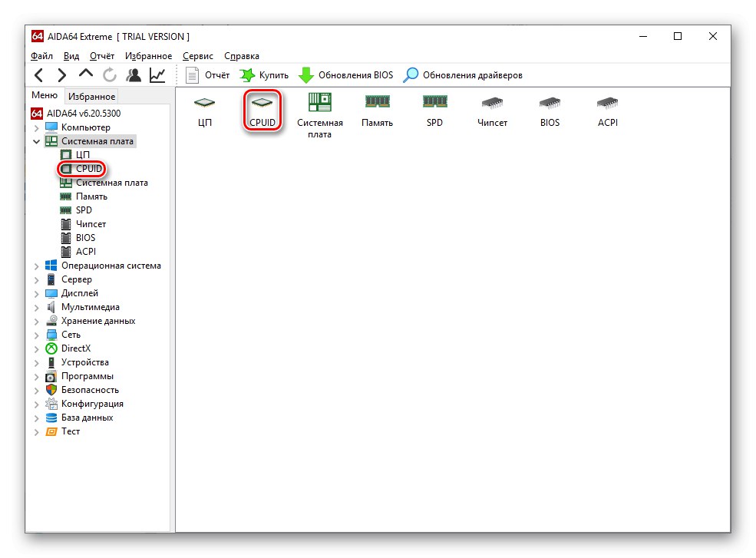Click the Купить toolbar button
The width and height of the screenshot is (756, 558).
coord(264,75)
